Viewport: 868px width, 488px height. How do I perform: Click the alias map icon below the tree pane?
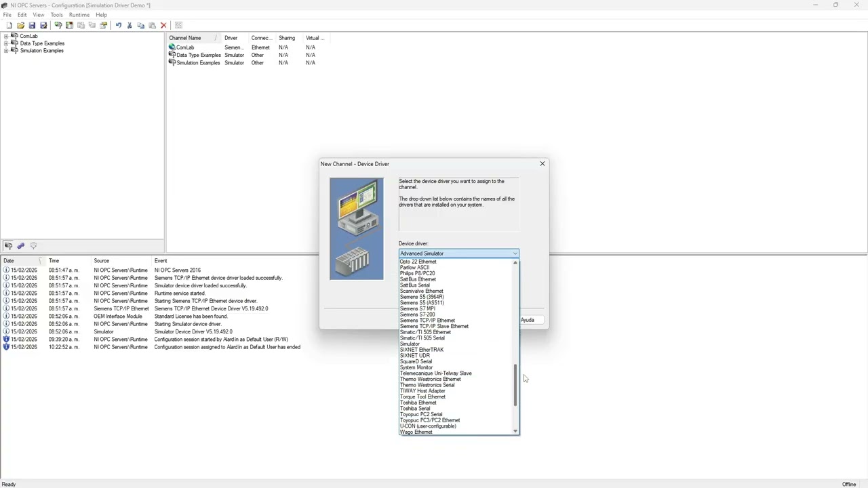pos(20,246)
